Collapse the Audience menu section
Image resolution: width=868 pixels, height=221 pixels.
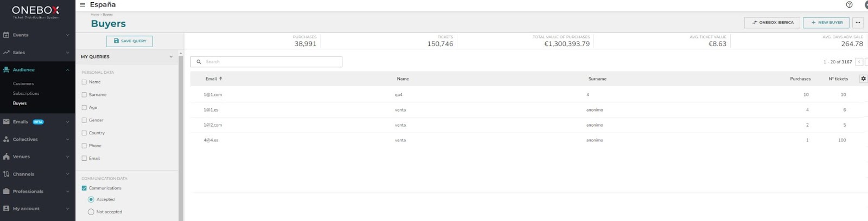coord(67,70)
